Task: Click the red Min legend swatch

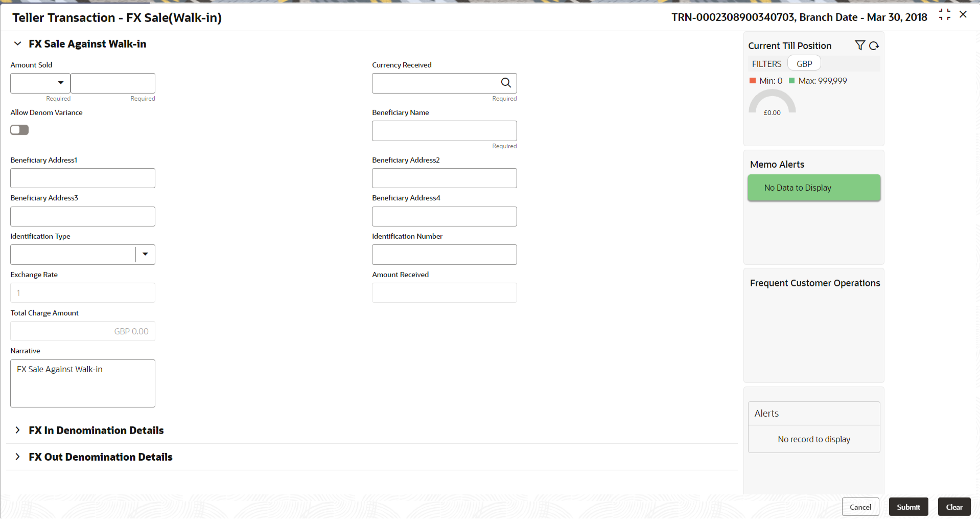Action: (753, 81)
